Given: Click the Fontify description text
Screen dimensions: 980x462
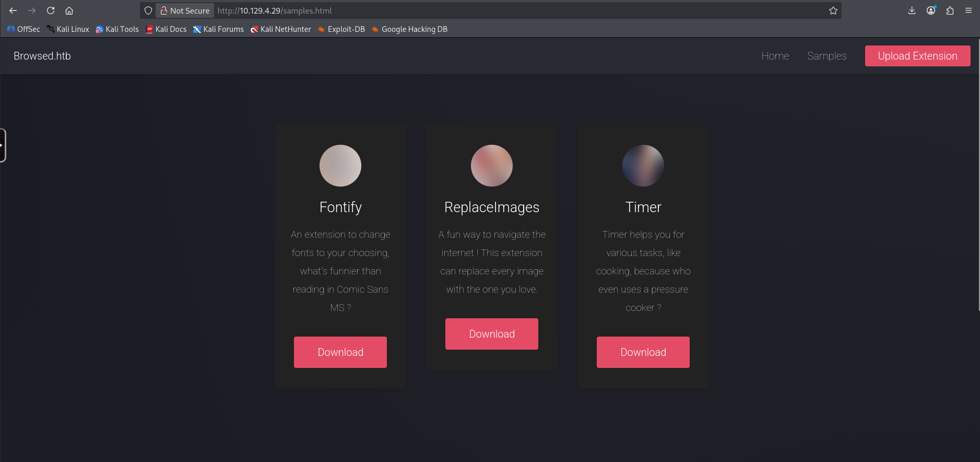Looking at the screenshot, I should (x=340, y=271).
